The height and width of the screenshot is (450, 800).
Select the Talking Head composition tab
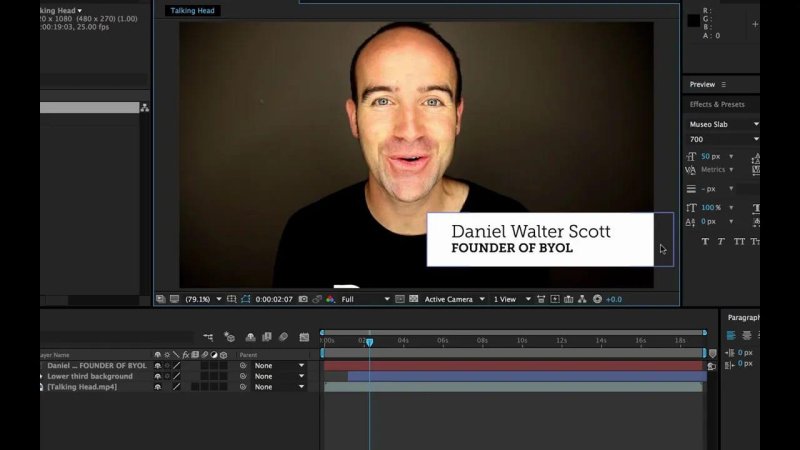pos(192,10)
